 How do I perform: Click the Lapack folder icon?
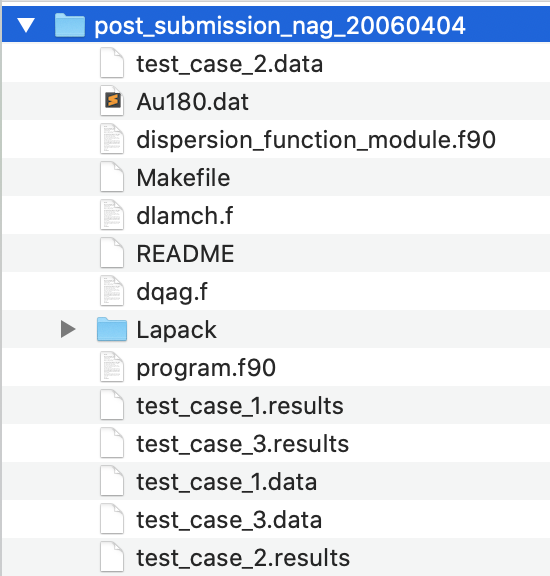click(x=112, y=329)
